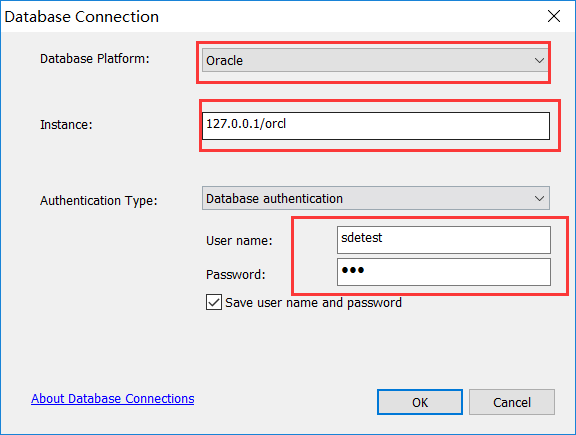This screenshot has height=435, width=576.
Task: Click the Cancel button
Action: point(512,402)
